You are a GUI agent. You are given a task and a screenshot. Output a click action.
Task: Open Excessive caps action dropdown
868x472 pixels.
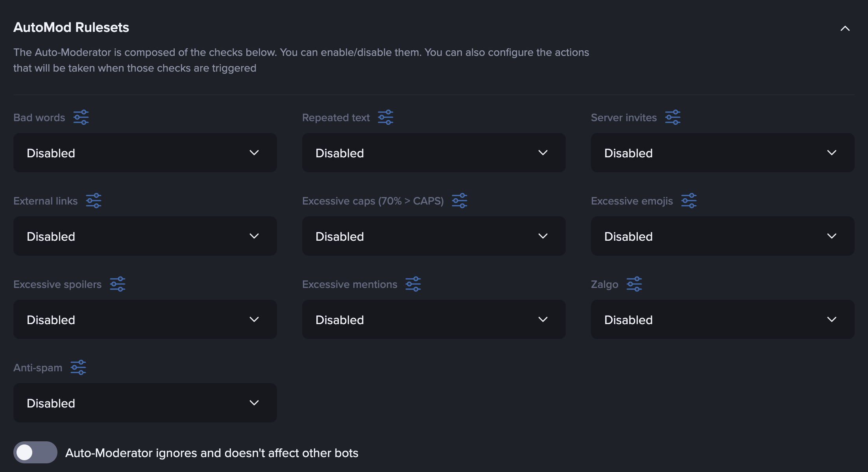coord(434,236)
